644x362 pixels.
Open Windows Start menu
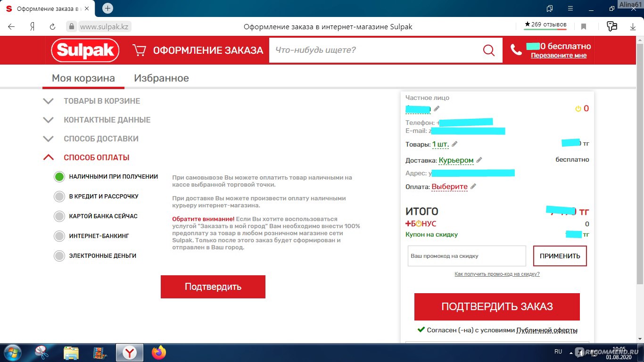coord(12,353)
